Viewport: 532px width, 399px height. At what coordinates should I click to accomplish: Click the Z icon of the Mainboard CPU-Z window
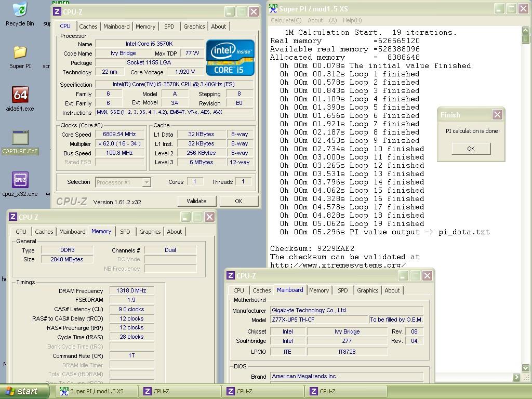click(x=231, y=275)
